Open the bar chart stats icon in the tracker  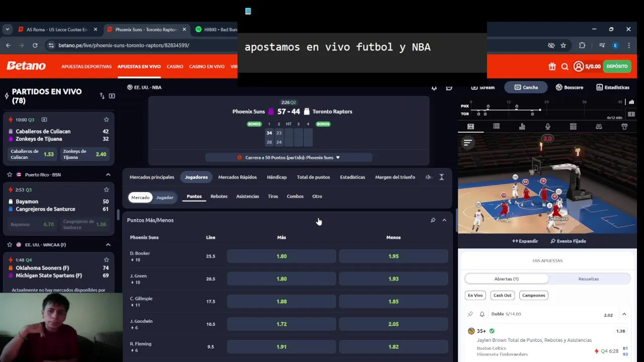coord(522,127)
